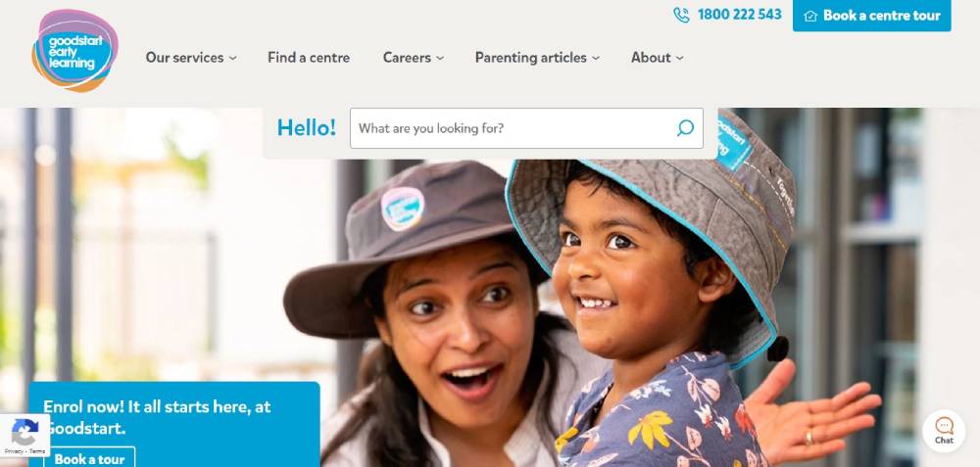Open the Parenting articles menu
The image size is (980, 467).
pos(530,58)
